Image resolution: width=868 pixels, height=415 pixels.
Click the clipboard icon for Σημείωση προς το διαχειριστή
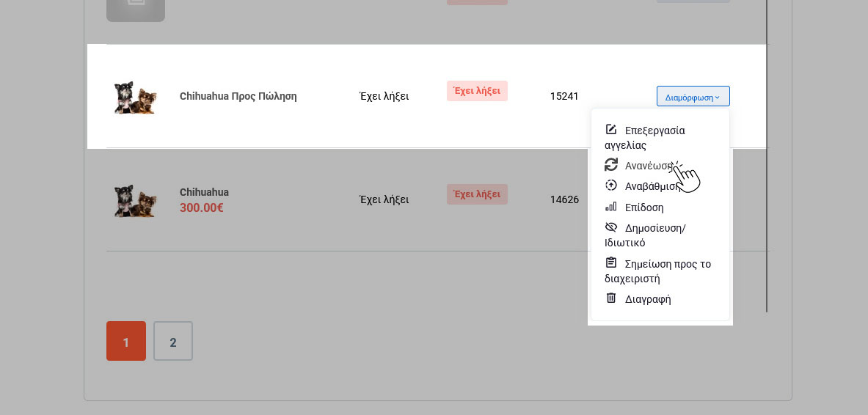click(611, 263)
